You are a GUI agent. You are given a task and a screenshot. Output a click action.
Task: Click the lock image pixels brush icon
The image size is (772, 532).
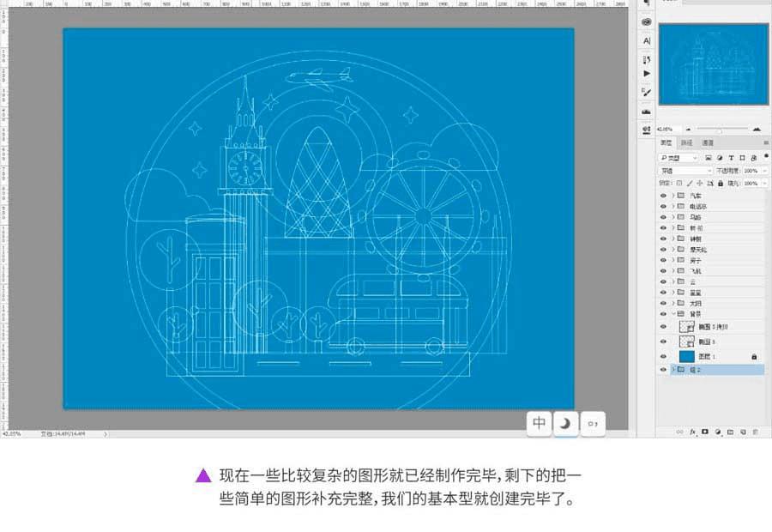[x=690, y=184]
